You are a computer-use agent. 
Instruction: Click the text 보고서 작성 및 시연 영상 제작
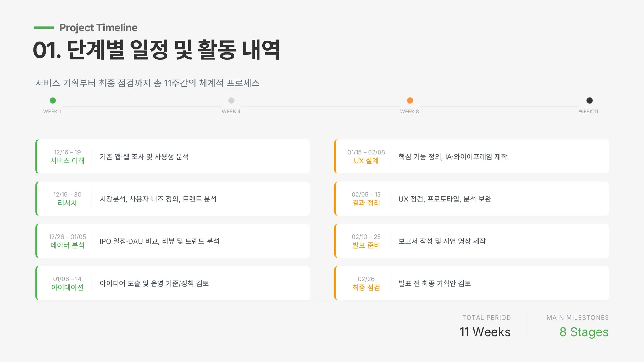(x=442, y=241)
